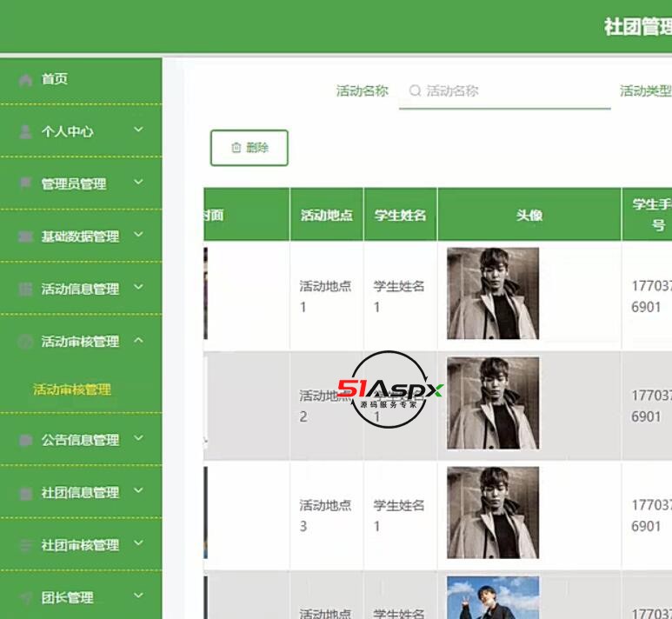The height and width of the screenshot is (619, 672).
Task: Click the 社团管理 header title
Action: (638, 27)
